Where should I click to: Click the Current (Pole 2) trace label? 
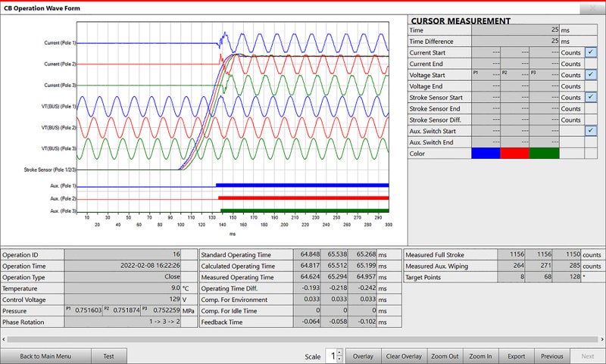(x=60, y=64)
